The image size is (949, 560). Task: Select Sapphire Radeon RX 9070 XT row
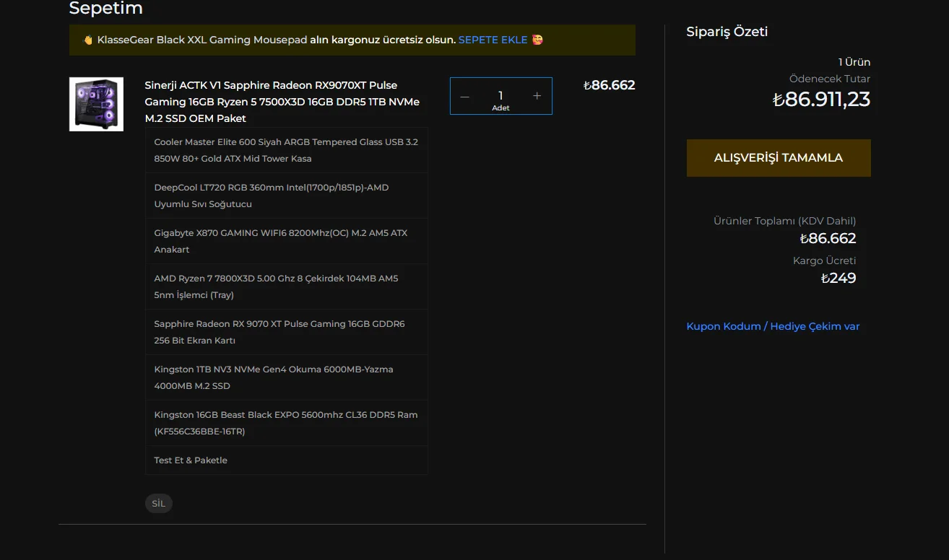click(287, 332)
